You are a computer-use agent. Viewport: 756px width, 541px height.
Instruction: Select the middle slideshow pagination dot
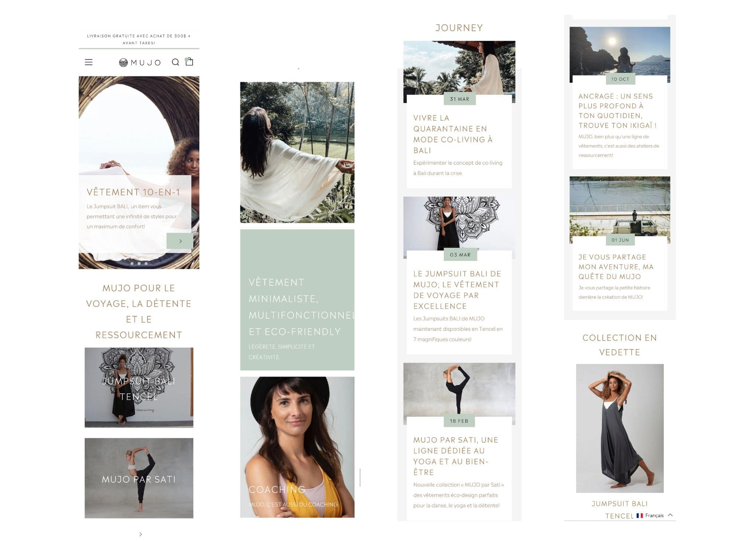(x=139, y=264)
